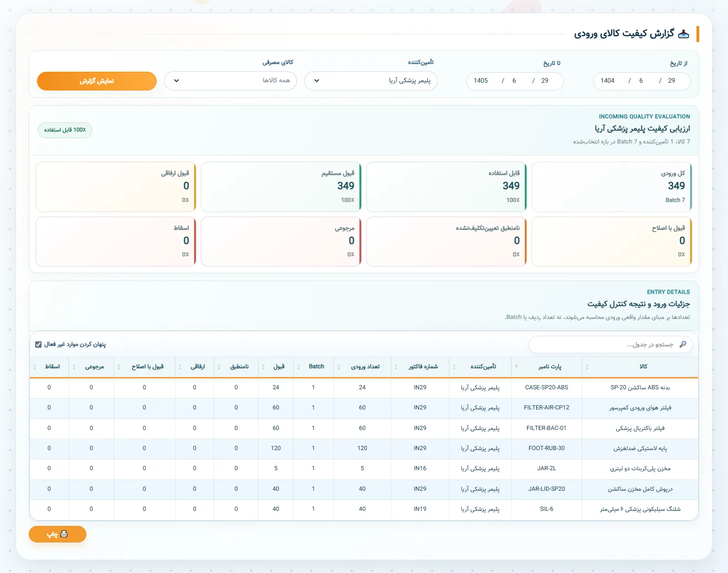728x573 pixels.
Task: Click the magnifier icon in table search
Action: (683, 345)
